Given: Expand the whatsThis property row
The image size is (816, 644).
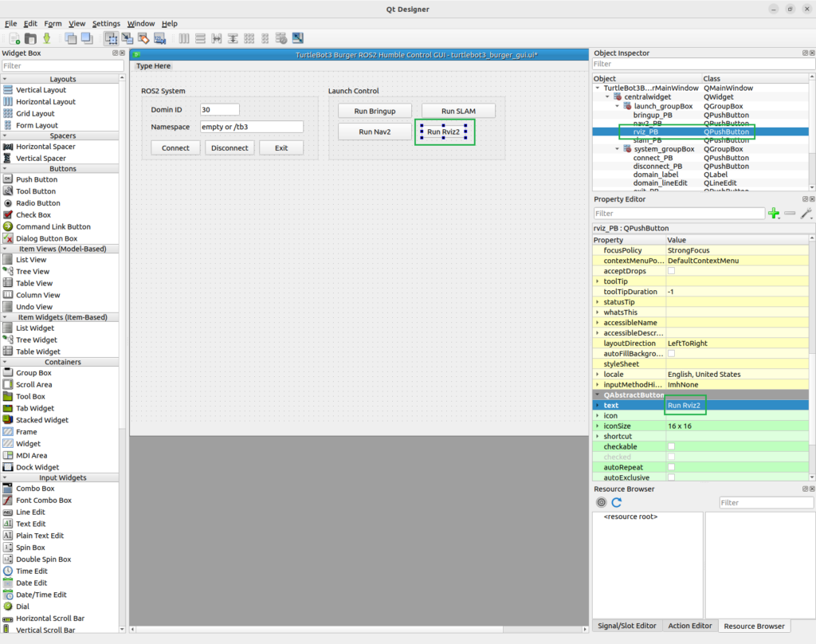Looking at the screenshot, I should click(x=598, y=312).
